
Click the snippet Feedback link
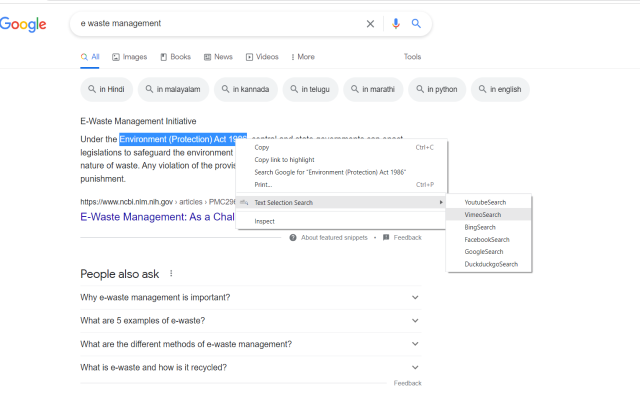407,238
